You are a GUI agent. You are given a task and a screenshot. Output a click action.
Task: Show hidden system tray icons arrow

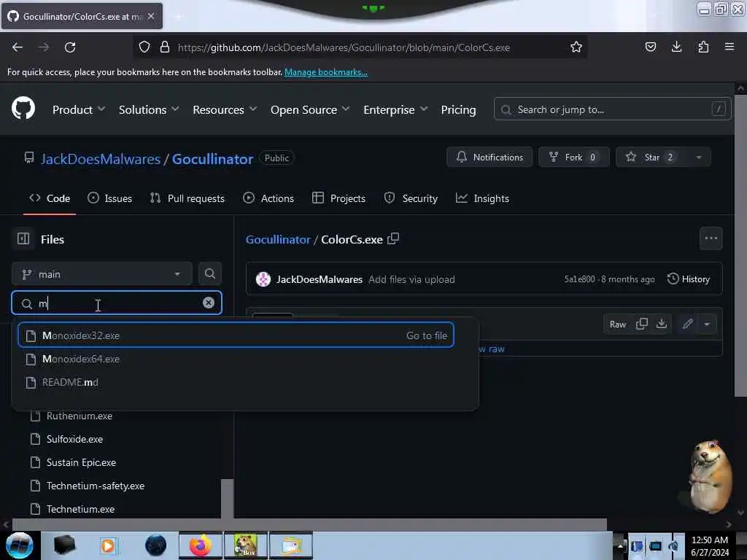[x=620, y=545]
